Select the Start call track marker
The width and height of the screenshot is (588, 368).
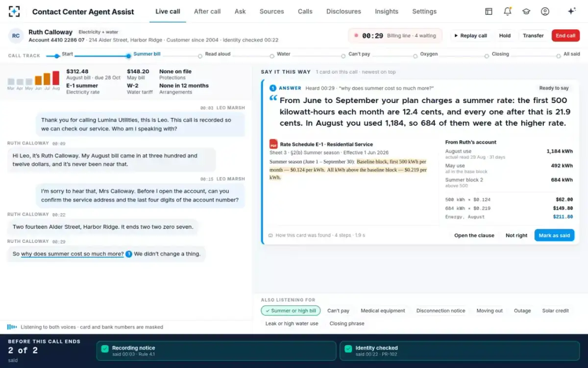coord(57,55)
